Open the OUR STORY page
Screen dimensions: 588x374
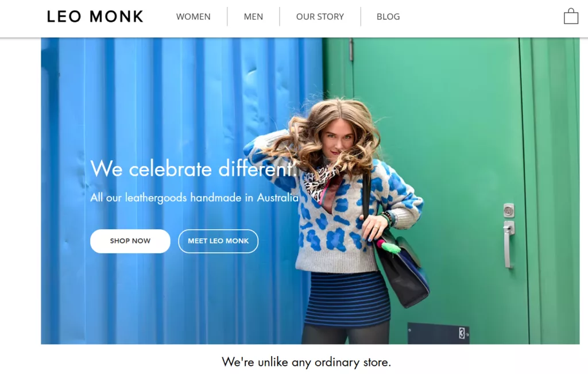tap(320, 17)
